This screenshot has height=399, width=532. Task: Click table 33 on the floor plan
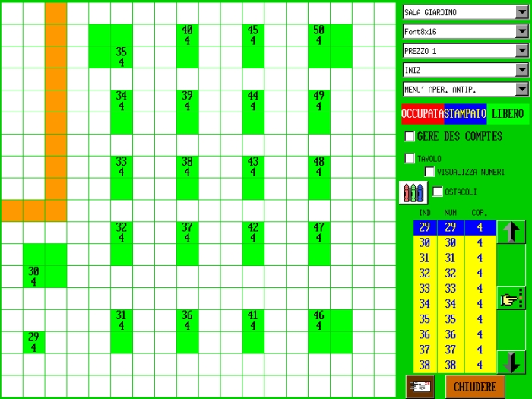point(122,178)
